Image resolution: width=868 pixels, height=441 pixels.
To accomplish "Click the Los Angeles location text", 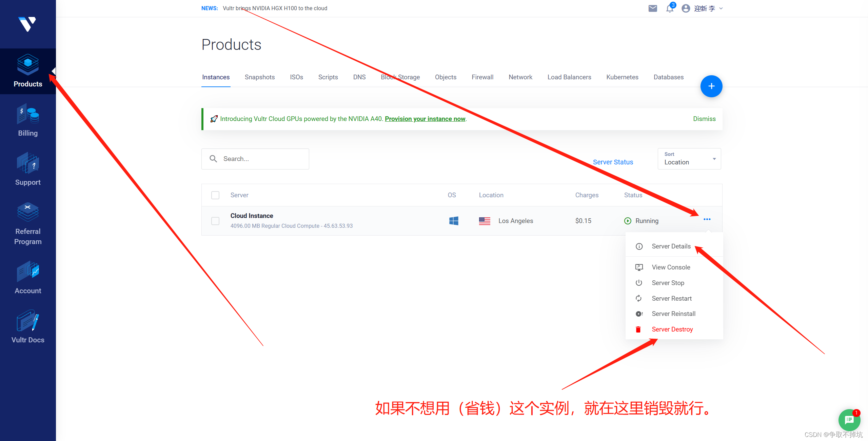I will point(516,221).
